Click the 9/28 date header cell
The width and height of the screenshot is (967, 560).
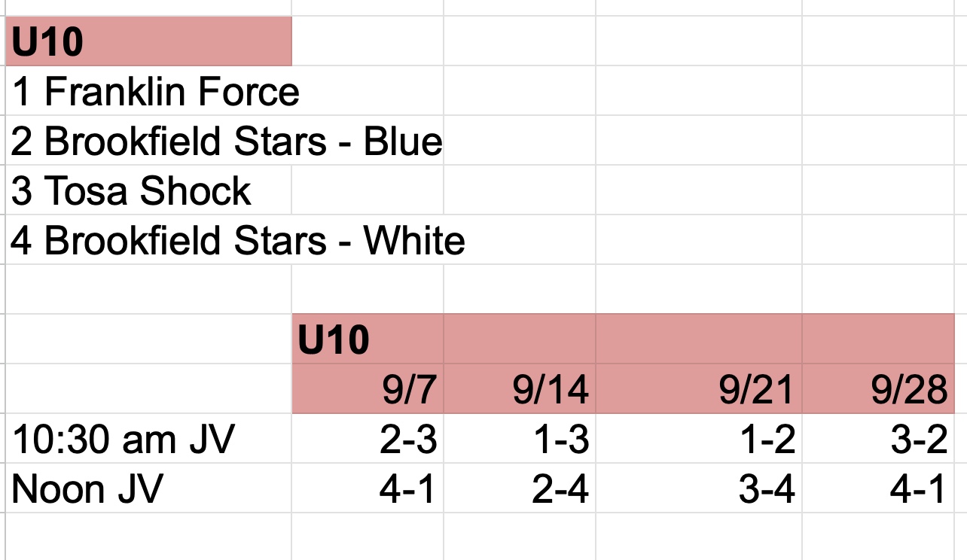(878, 389)
